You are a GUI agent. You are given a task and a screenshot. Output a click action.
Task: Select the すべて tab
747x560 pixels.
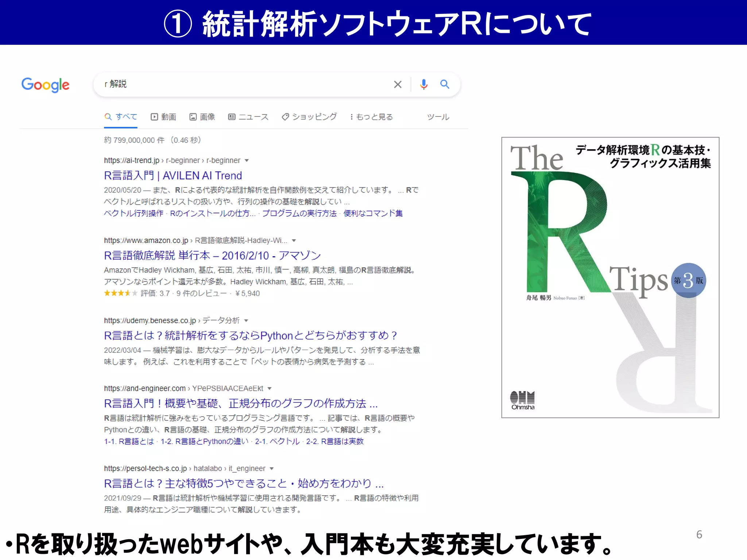tap(121, 117)
